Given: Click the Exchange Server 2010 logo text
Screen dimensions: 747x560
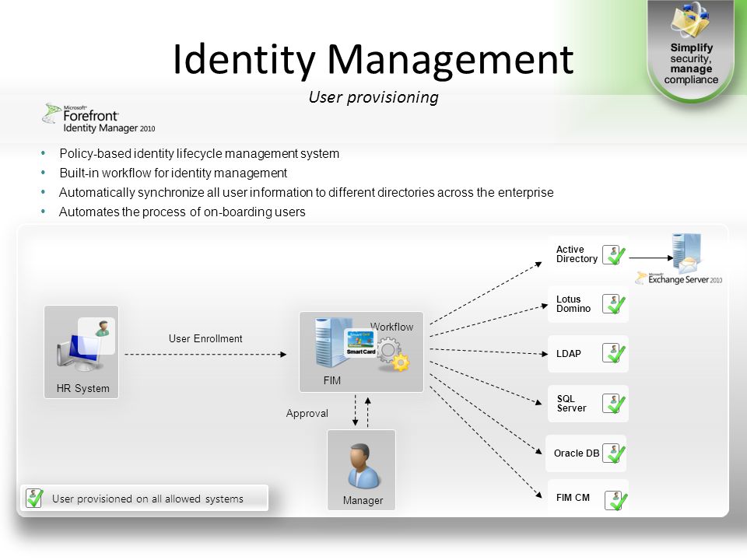Looking at the screenshot, I should pos(680,278).
